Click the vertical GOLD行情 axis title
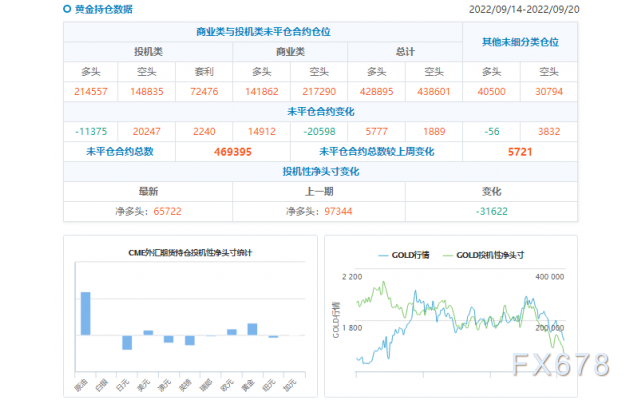The image size is (640, 400). [336, 320]
